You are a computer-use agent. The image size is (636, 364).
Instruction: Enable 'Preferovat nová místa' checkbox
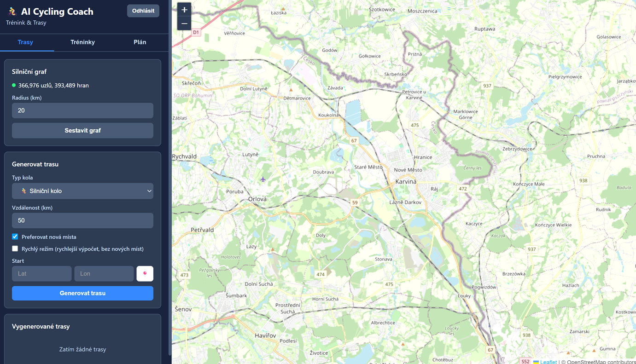15,237
